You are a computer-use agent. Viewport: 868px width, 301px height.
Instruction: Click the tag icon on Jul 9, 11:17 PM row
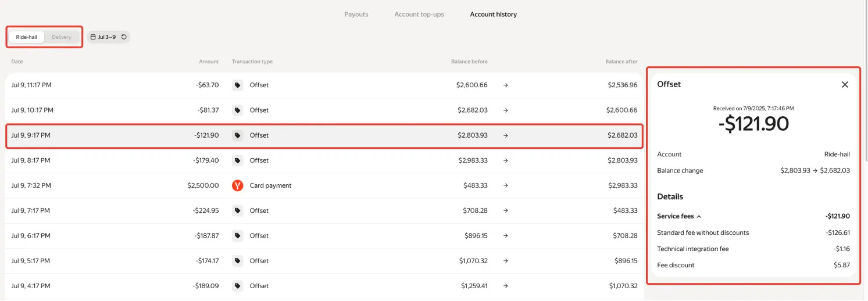pos(237,85)
